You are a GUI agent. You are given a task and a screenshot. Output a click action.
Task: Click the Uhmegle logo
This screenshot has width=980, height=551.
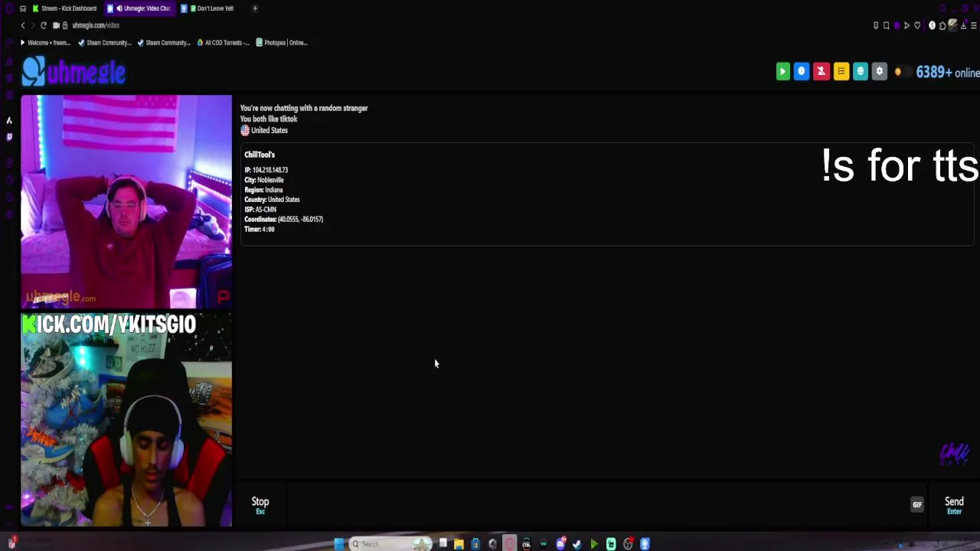pyautogui.click(x=73, y=72)
